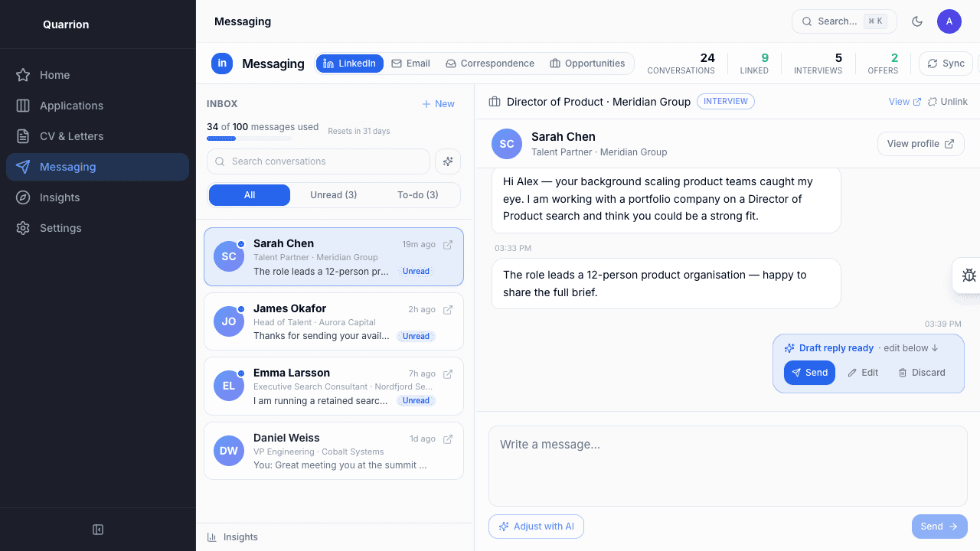Click the messages used progress bar
Viewport: 980px width, 551px height.
pyautogui.click(x=250, y=139)
